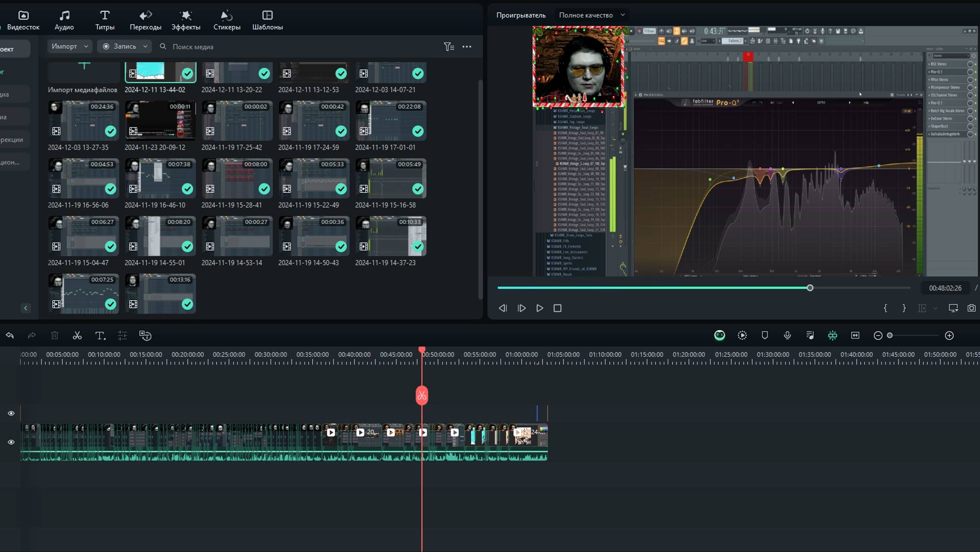
Task: Click the red playhead scissors marker
Action: tap(422, 395)
